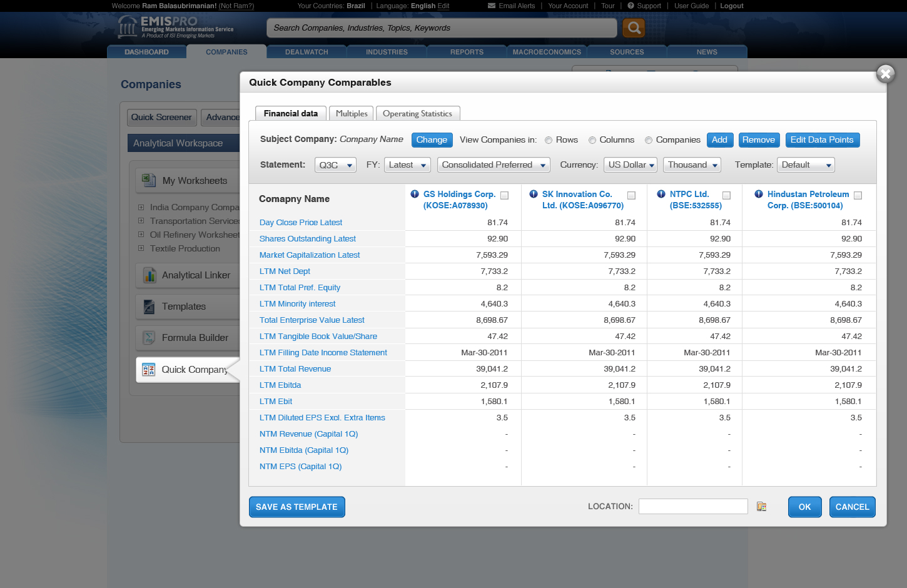Viewport: 907px width, 588px height.
Task: Click info icon beside GS Holdings Corp.
Action: (415, 194)
